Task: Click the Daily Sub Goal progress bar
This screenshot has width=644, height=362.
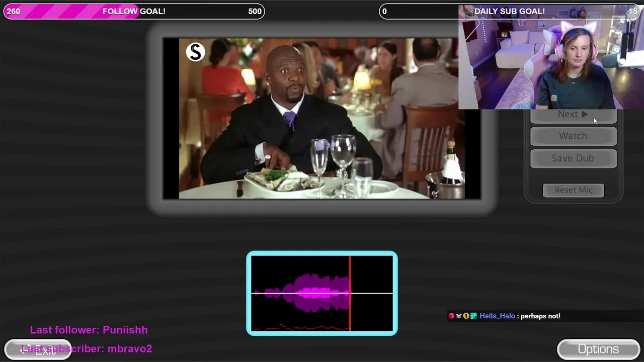Action: [509, 11]
